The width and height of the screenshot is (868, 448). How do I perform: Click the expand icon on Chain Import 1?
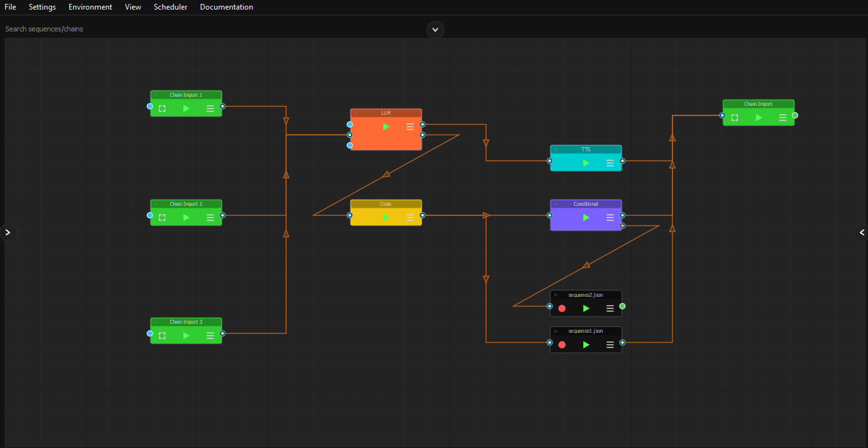162,108
